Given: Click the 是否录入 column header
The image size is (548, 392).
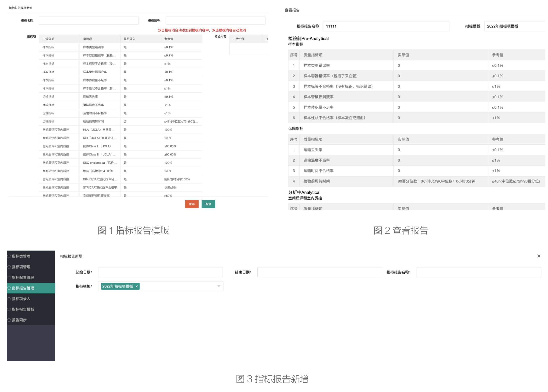Looking at the screenshot, I should pos(140,39).
